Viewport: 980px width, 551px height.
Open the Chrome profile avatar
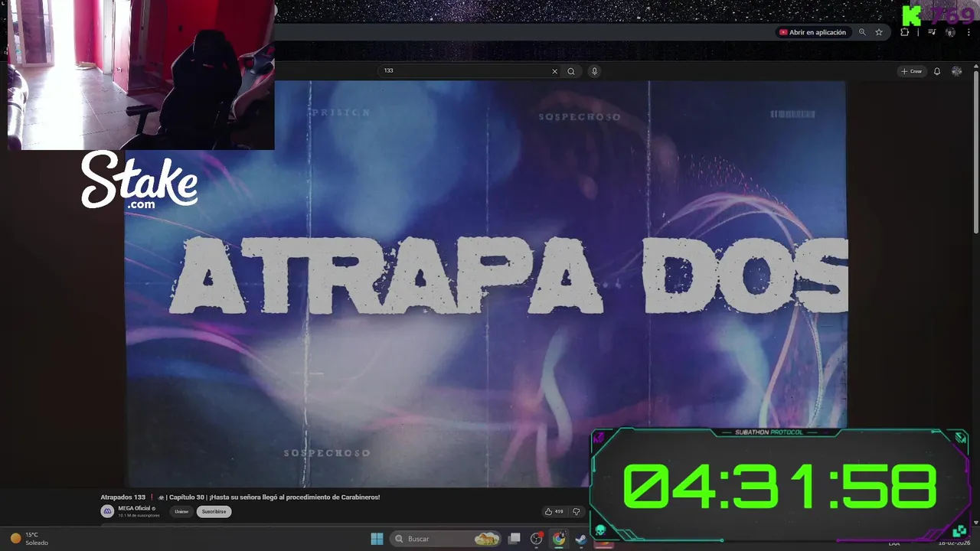(951, 32)
